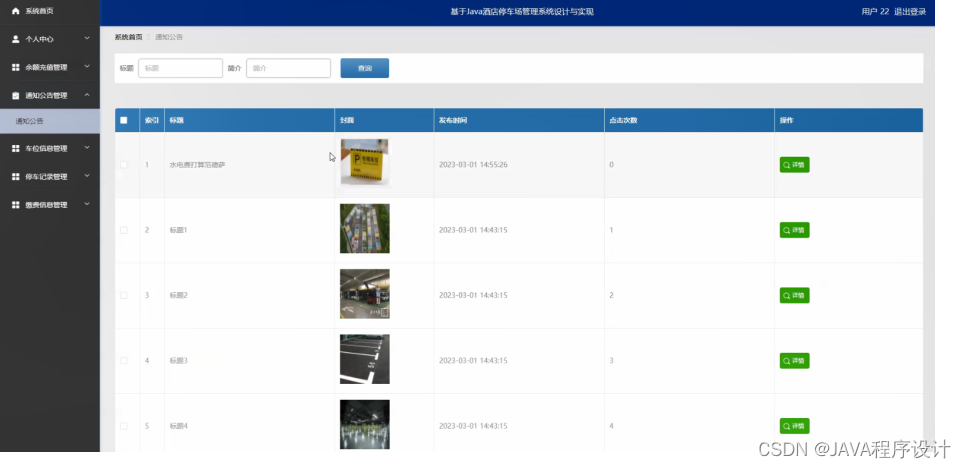Click the grid icon for 车位信息管理
Viewport: 966px width, 468px height.
pos(16,148)
